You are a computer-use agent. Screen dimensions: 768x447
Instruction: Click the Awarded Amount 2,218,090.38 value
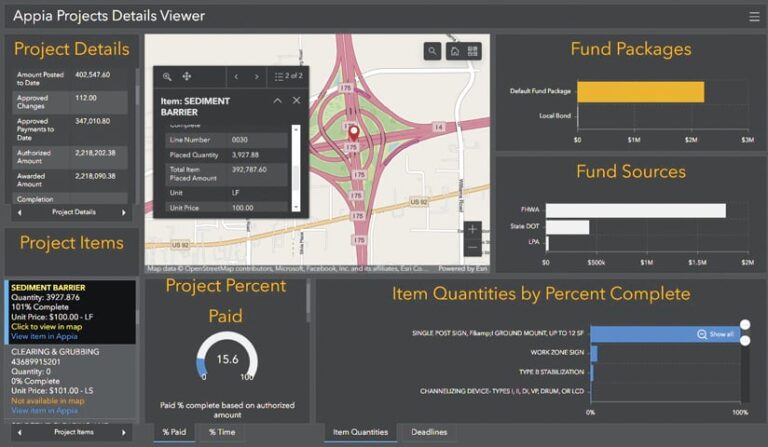tap(96, 176)
